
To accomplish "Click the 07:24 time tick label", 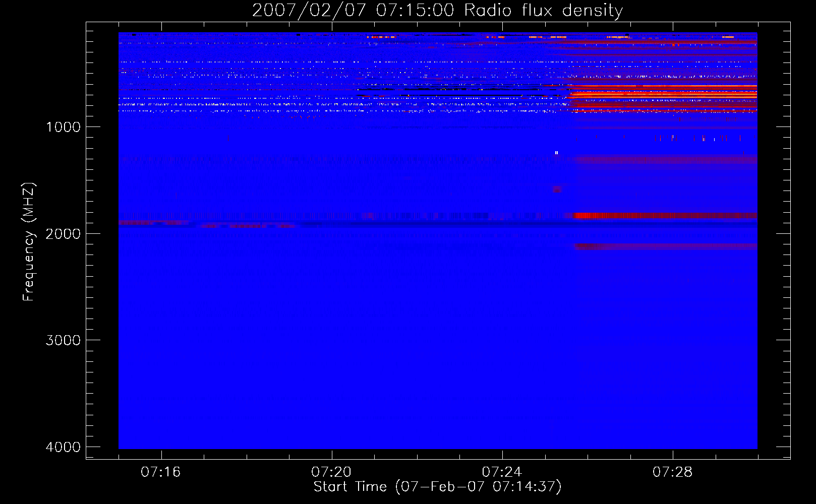I will (x=502, y=472).
